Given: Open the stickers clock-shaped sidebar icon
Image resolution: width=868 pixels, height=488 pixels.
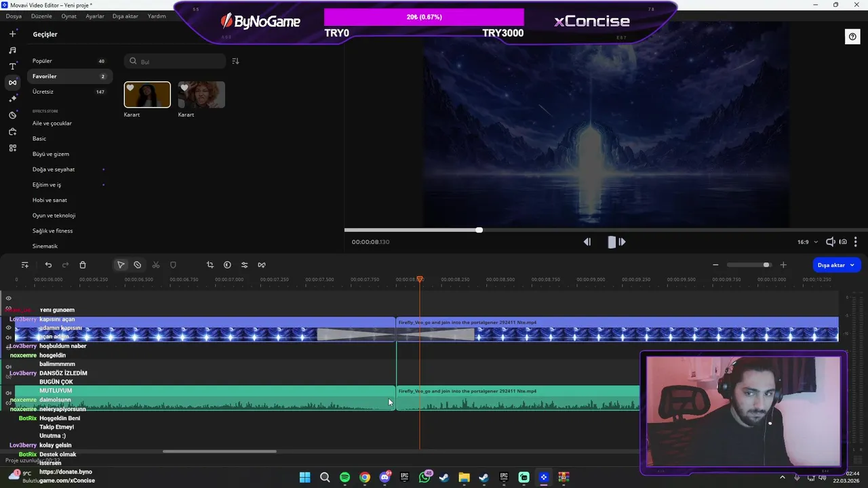Looking at the screenshot, I should pos(12,115).
